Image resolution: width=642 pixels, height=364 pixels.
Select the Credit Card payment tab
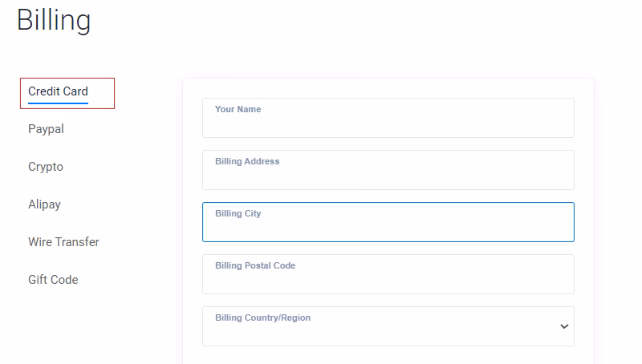coord(58,91)
